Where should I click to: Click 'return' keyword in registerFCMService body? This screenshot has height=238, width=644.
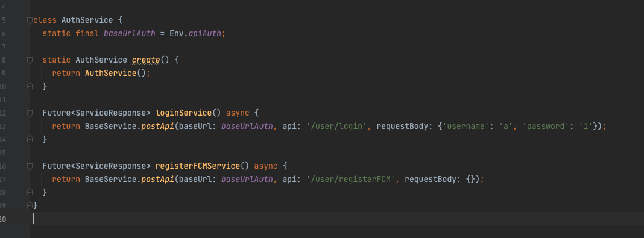coord(66,179)
